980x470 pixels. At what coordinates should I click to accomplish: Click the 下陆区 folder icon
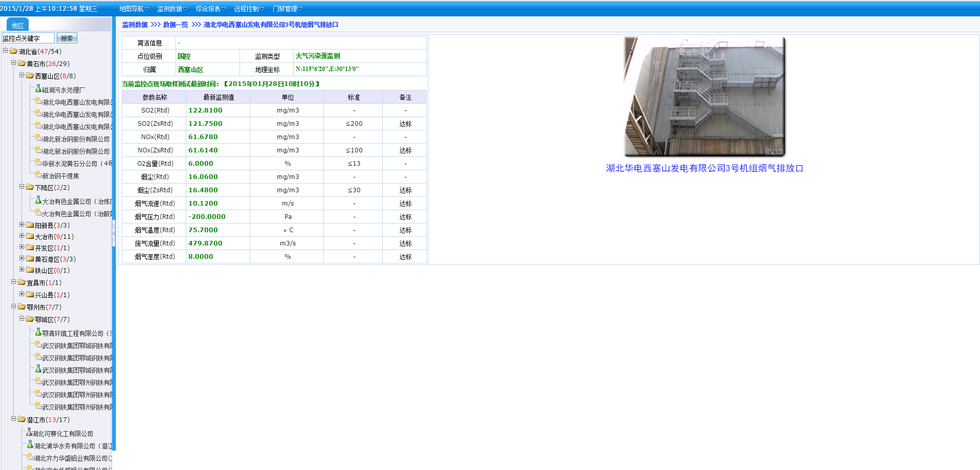point(30,187)
